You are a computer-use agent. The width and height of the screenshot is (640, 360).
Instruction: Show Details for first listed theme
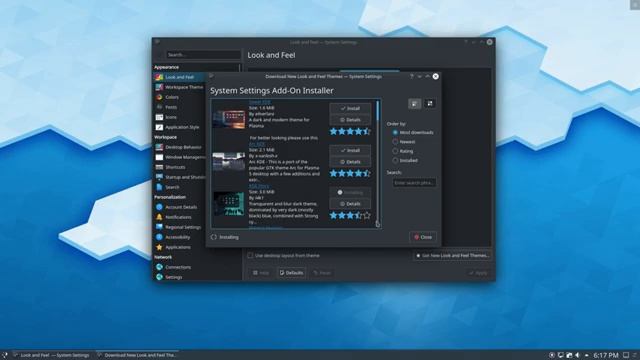(350, 120)
